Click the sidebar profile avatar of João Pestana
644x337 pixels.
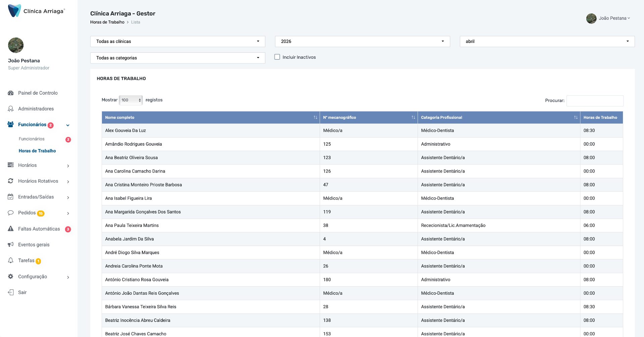(x=16, y=45)
